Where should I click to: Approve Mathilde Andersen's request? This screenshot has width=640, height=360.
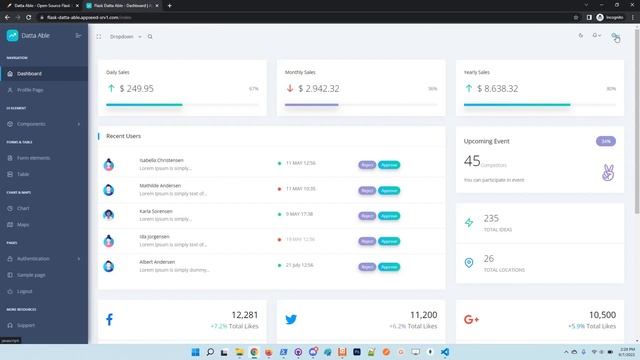pos(389,191)
